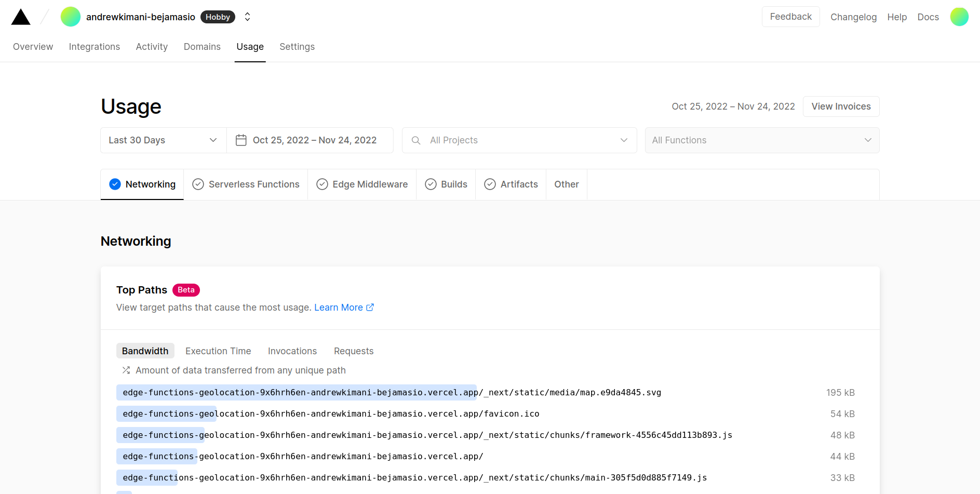Select the framework-4556c45dd113b893.js path row
The width and height of the screenshot is (980, 494).
pyautogui.click(x=486, y=435)
